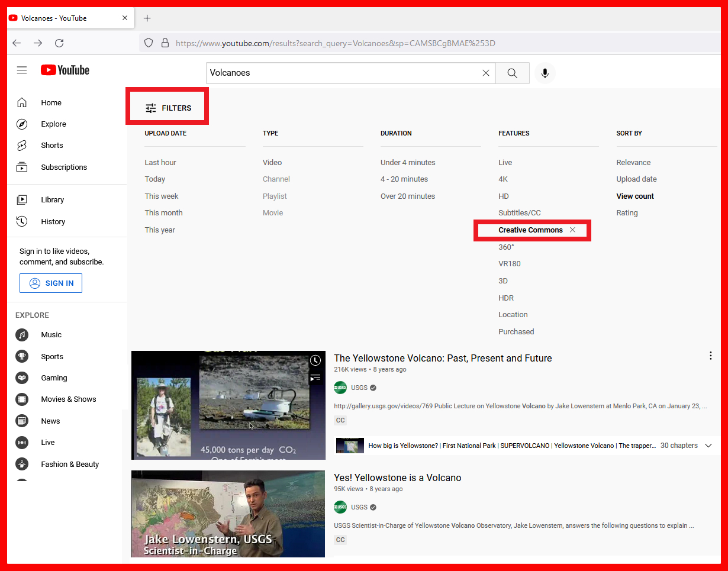This screenshot has height=571, width=728.
Task: Open the hamburger guide menu
Action: coord(22,70)
